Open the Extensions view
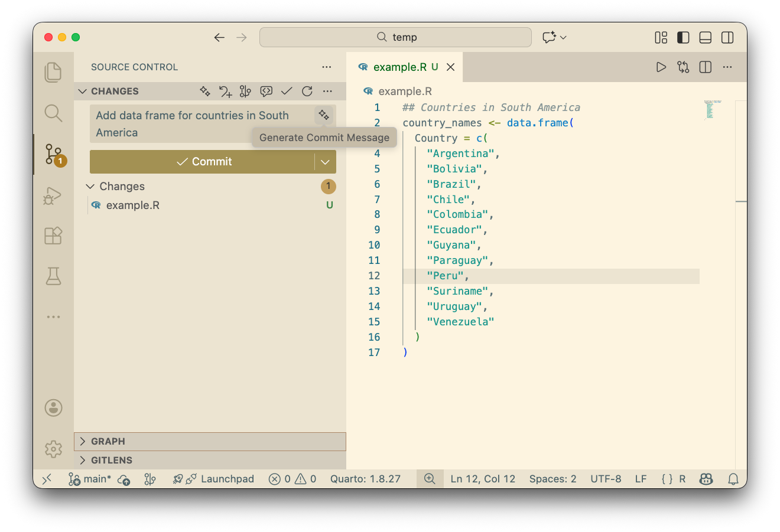 coord(53,236)
